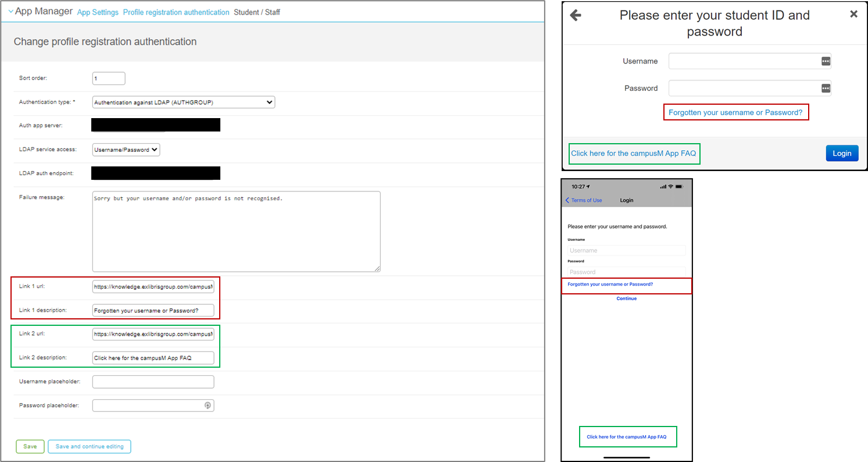868x462 pixels.
Task: Click the textarea resize handle of Failure message
Action: [x=377, y=268]
